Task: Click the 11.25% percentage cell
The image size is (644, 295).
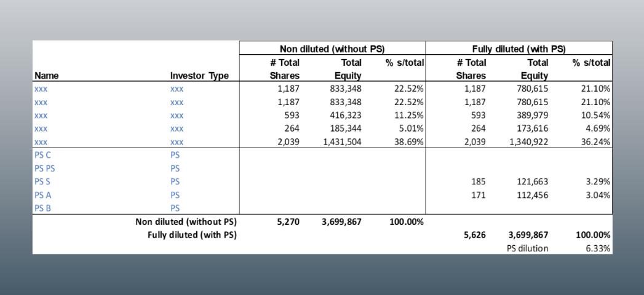Action: (x=408, y=116)
